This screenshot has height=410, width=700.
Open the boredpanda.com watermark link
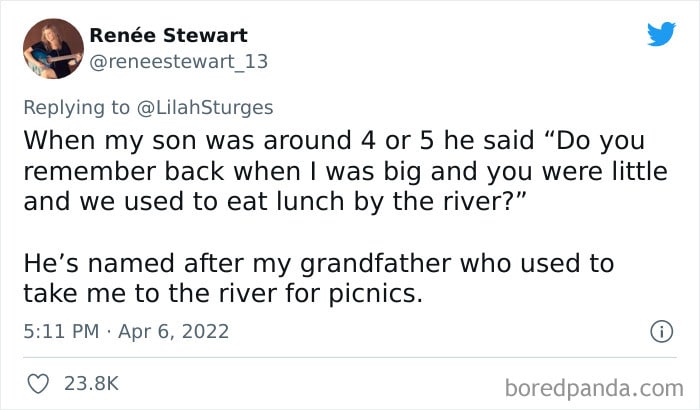tap(594, 389)
